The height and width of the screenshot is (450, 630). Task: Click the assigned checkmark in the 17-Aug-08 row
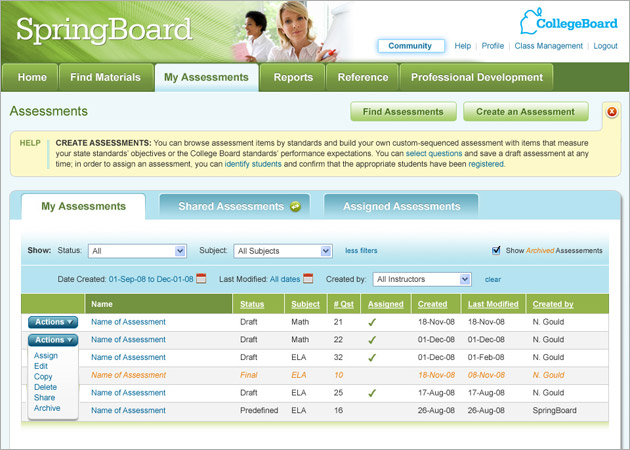(372, 393)
